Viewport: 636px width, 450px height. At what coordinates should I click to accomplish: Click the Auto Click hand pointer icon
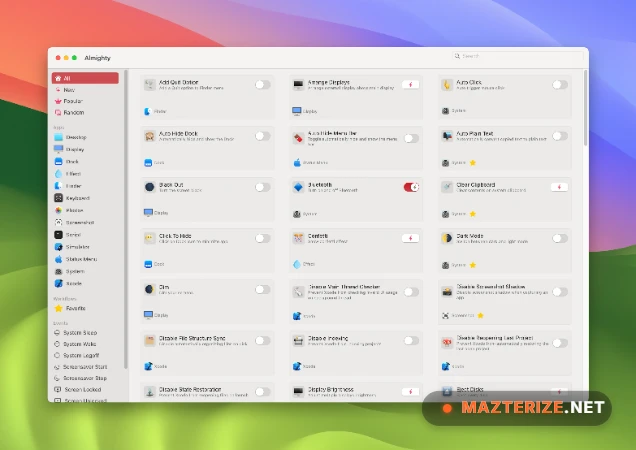[x=447, y=84]
